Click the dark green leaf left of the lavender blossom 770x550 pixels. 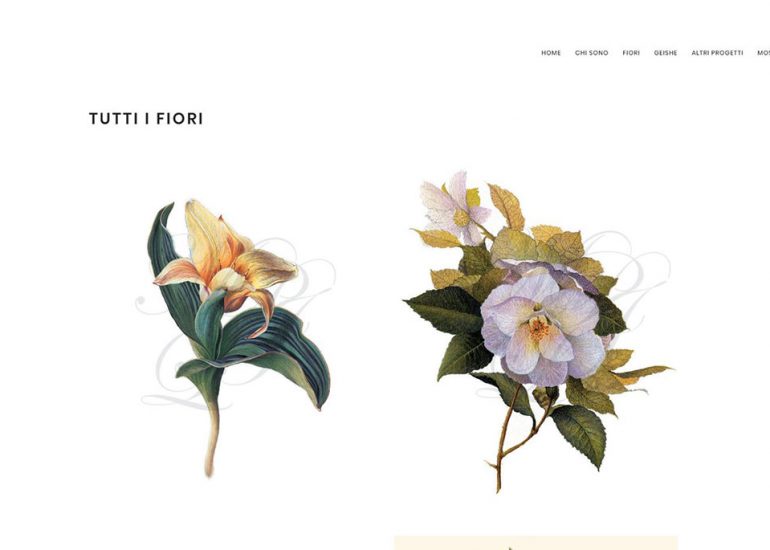point(444,309)
